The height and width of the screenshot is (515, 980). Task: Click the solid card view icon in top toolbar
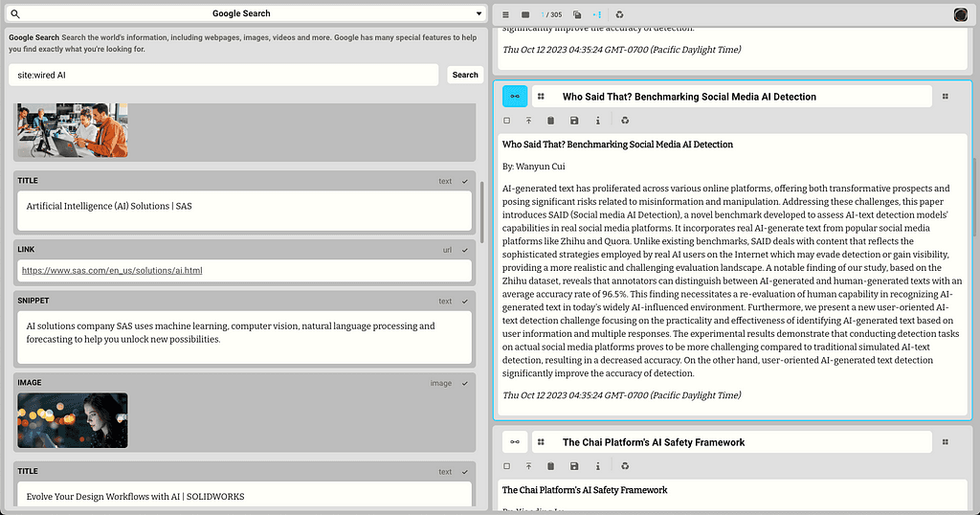(525, 14)
